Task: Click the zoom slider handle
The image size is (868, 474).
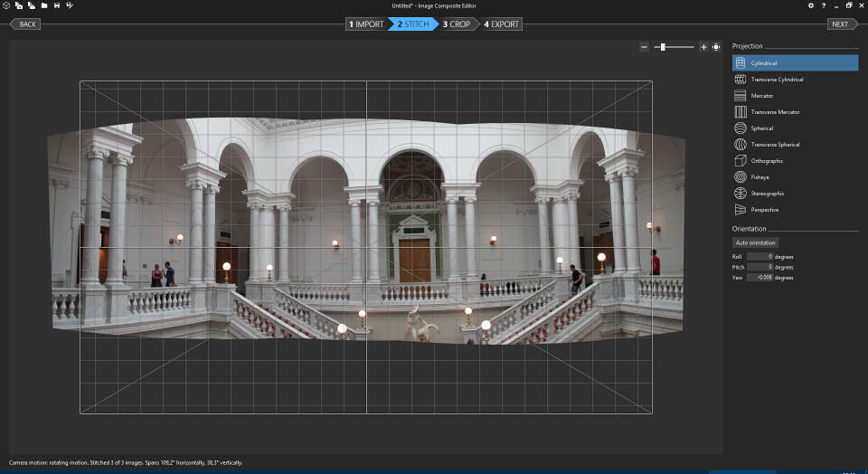Action: coord(663,47)
